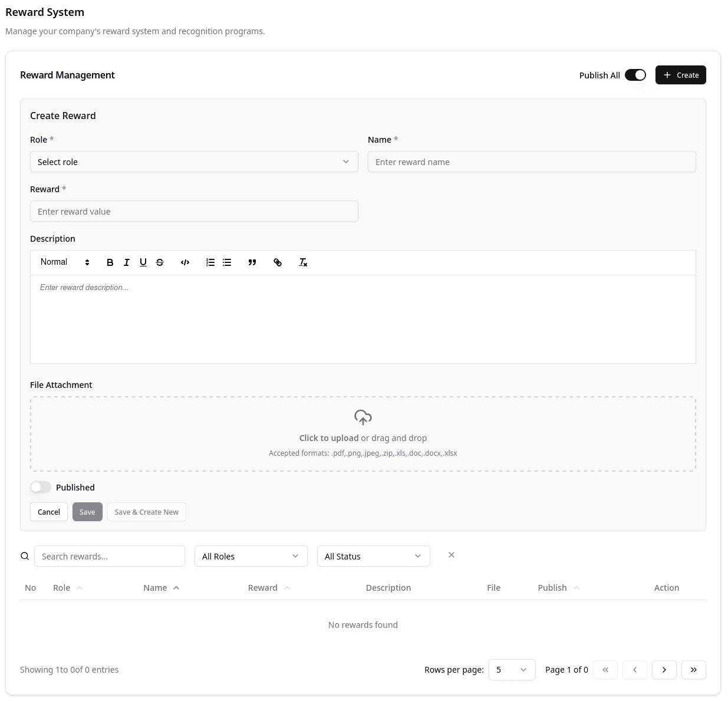Click the Action column header

click(x=667, y=588)
